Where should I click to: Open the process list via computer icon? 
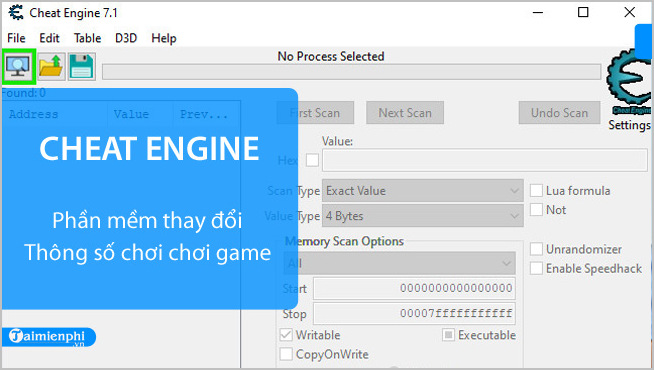click(18, 67)
